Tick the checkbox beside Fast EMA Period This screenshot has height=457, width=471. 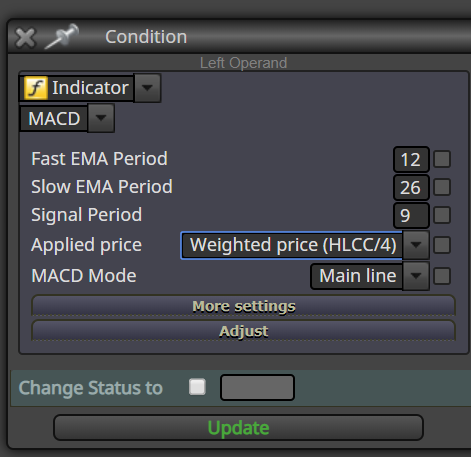click(442, 159)
